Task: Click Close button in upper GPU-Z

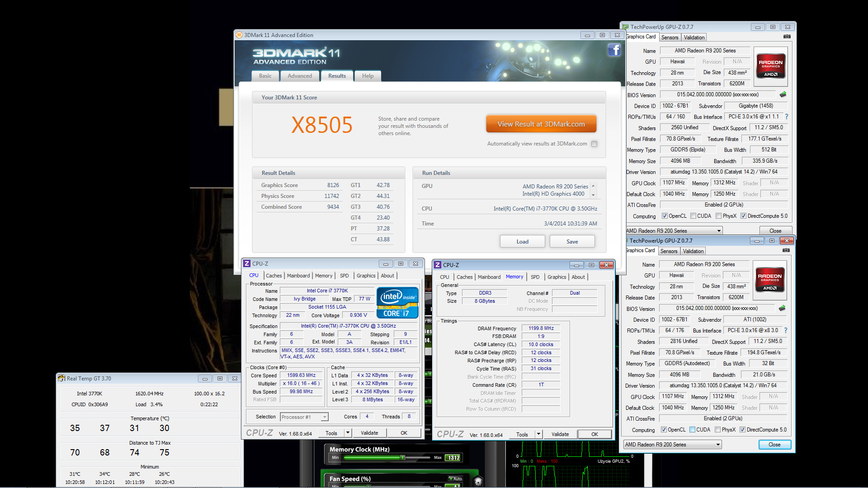Action: pos(775,231)
